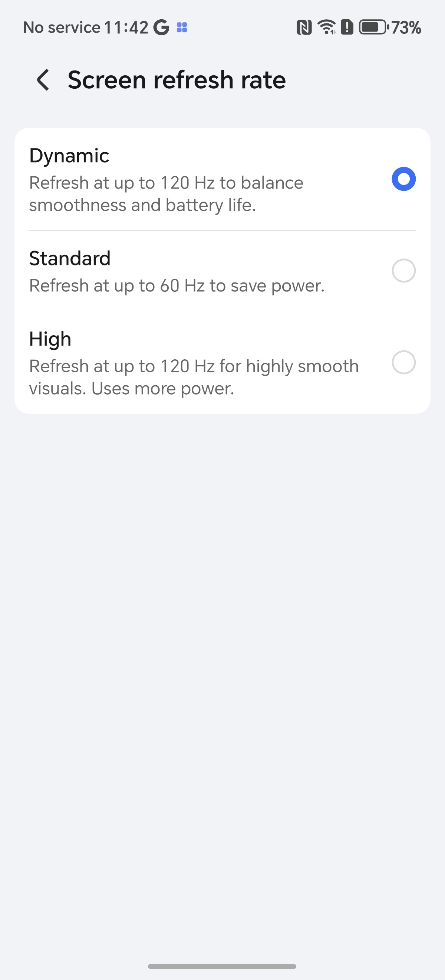Tap the Google G status icon

[161, 27]
